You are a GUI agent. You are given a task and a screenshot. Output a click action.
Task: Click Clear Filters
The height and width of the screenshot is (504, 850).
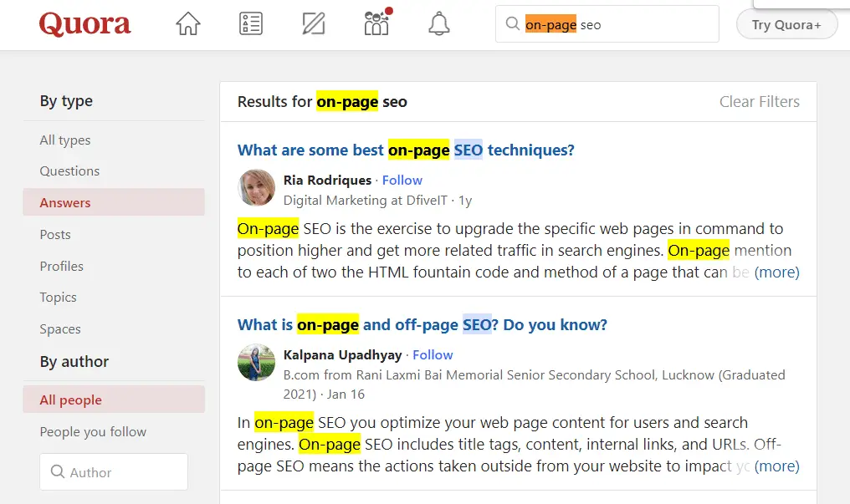760,102
